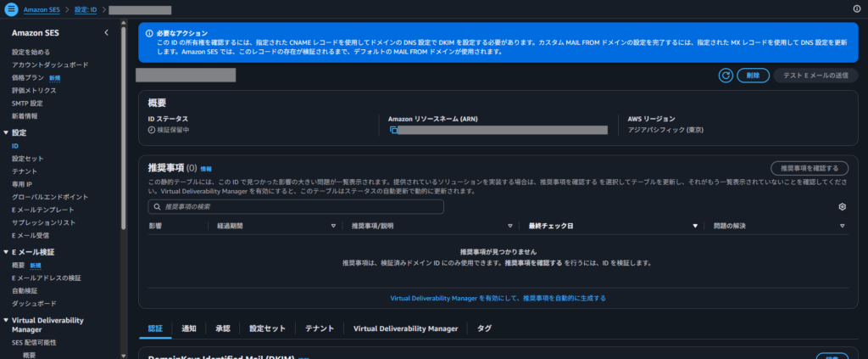Viewport: 868px width, 359px height.
Task: Click the info icon at top right
Action: pyautogui.click(x=857, y=8)
